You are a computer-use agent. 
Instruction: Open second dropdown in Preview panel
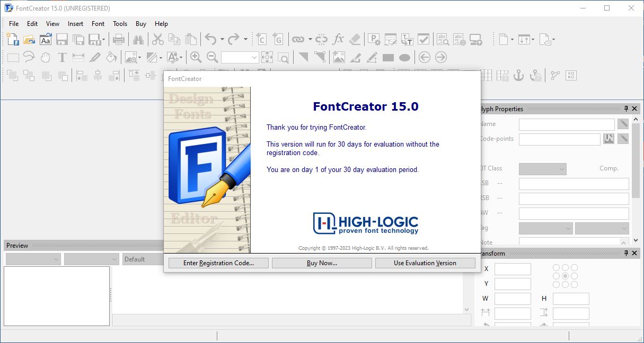92,259
